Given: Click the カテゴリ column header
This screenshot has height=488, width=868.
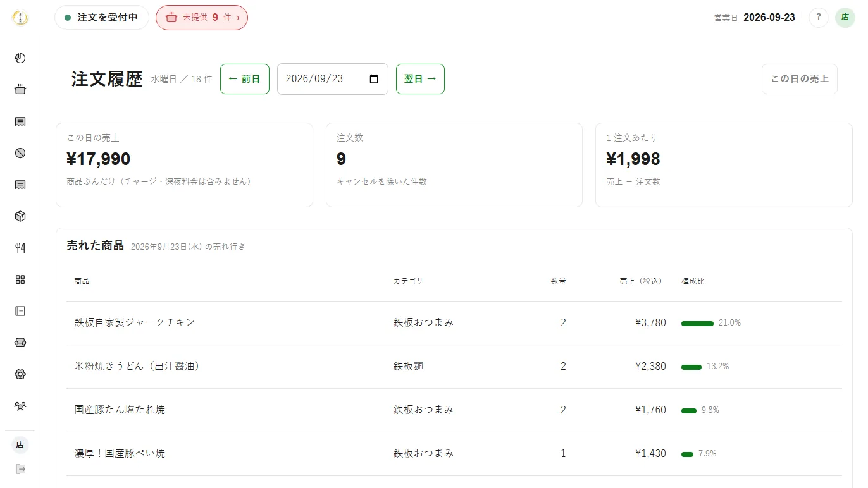Looking at the screenshot, I should [x=408, y=281].
